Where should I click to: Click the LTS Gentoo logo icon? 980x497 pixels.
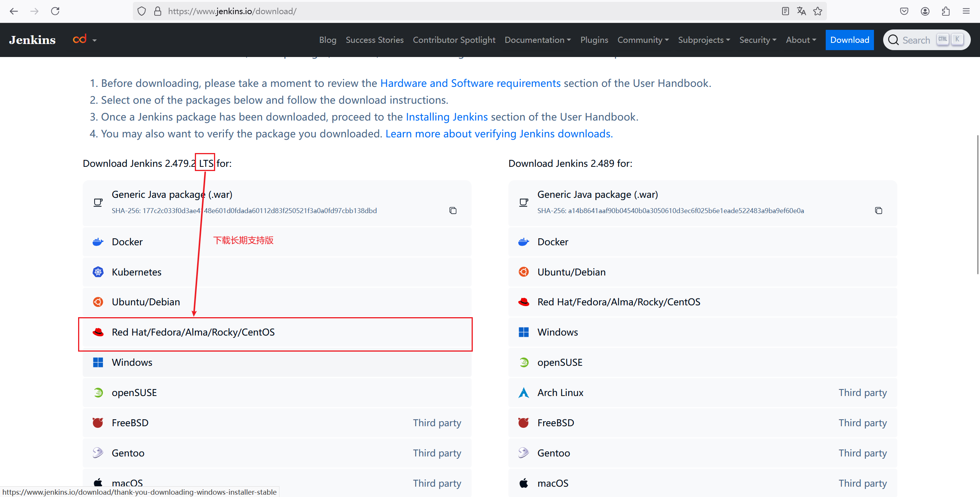pyautogui.click(x=98, y=453)
